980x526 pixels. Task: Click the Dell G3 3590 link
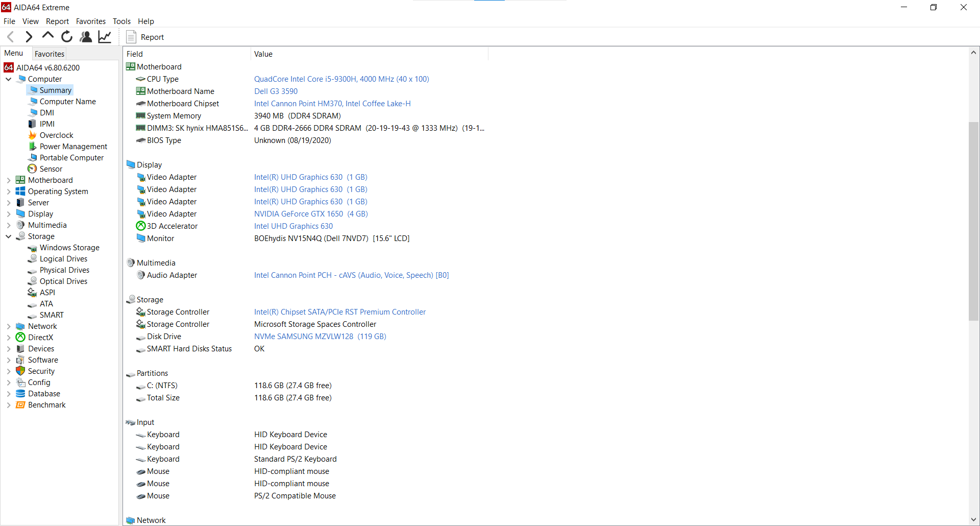click(x=276, y=91)
